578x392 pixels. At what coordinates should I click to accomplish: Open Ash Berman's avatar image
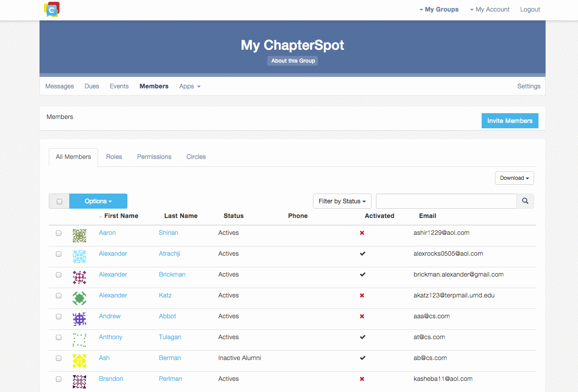point(79,361)
